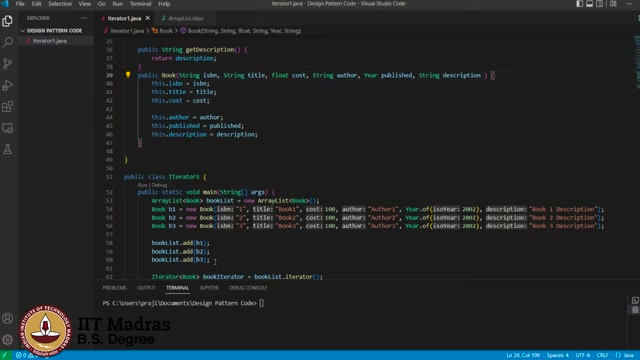Click 'this.author = author;' on line 44
The image size is (640, 360).
pyautogui.click(x=187, y=118)
